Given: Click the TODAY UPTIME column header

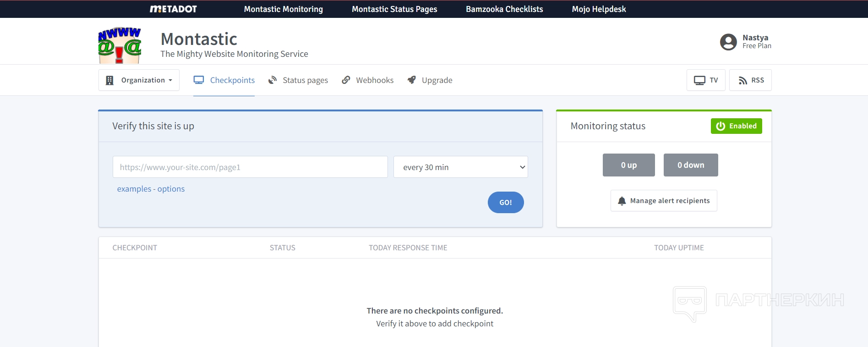Looking at the screenshot, I should [679, 248].
